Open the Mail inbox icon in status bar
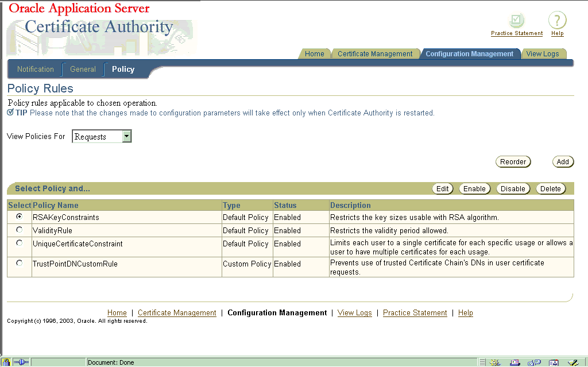 click(515, 362)
